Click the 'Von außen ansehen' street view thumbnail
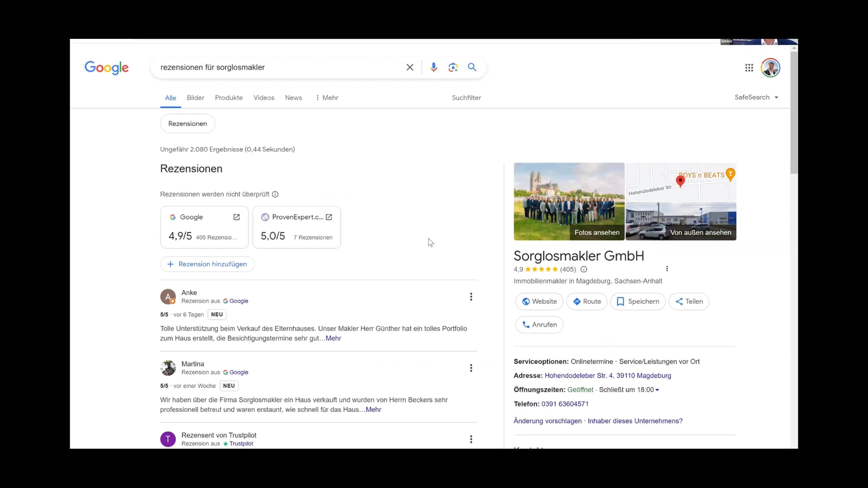Viewport: 868px width, 488px height. [x=681, y=221]
